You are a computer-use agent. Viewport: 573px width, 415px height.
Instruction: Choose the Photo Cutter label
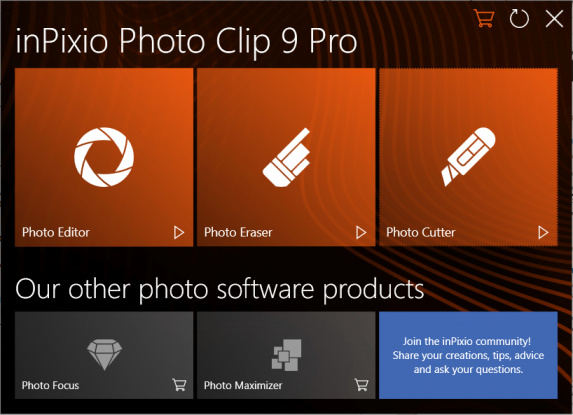click(421, 232)
